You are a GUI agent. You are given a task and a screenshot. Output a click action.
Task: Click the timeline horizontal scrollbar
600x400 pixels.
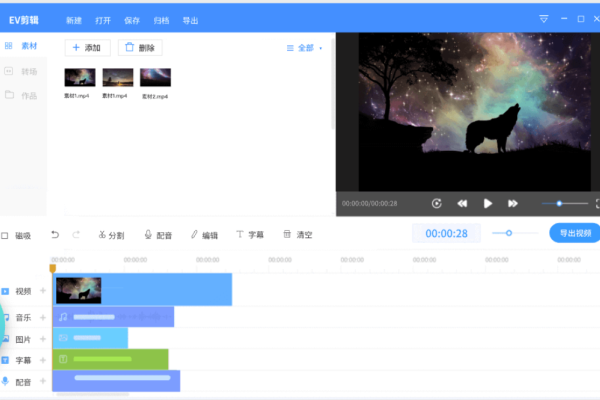pyautogui.click(x=93, y=394)
